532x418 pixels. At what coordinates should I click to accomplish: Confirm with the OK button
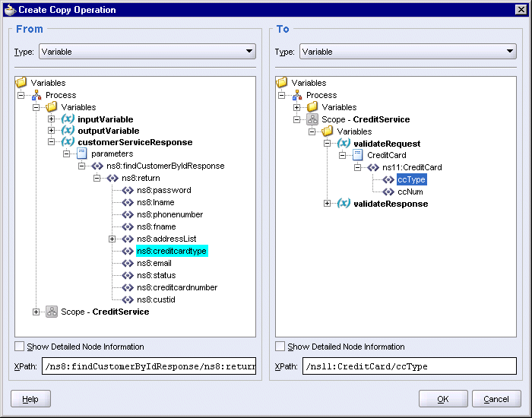(x=443, y=399)
